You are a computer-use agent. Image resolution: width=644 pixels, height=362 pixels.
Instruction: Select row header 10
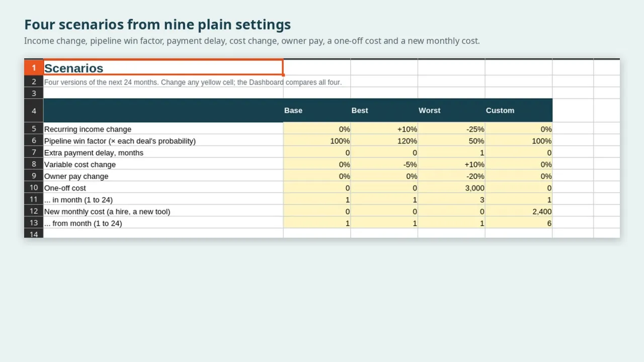(34, 188)
